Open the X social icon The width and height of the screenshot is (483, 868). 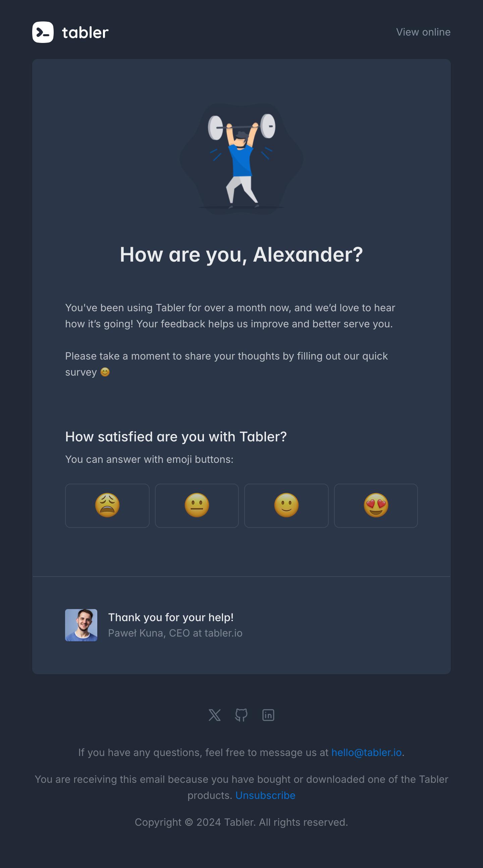(x=215, y=715)
